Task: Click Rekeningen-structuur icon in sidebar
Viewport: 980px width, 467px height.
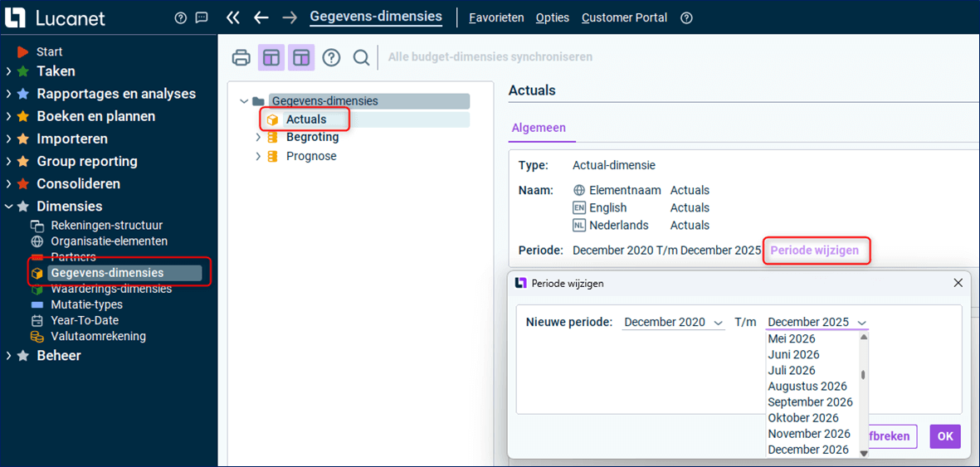Action: [x=37, y=226]
